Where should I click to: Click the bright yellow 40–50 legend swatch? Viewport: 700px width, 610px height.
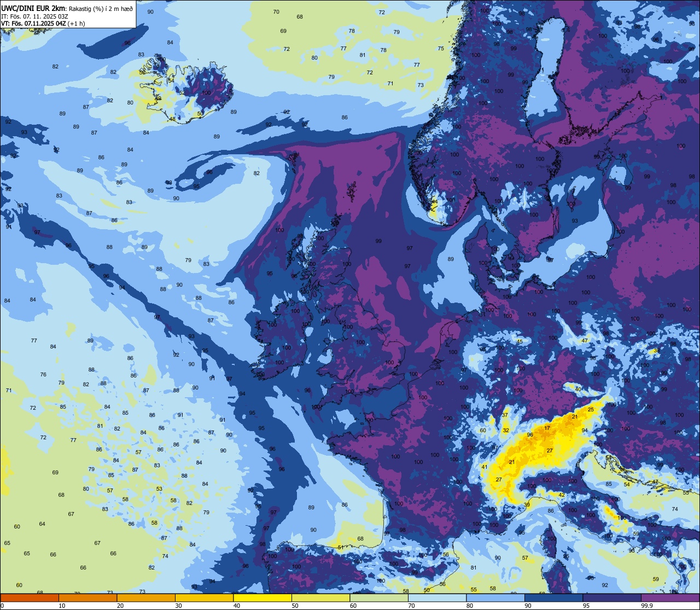[262, 597]
